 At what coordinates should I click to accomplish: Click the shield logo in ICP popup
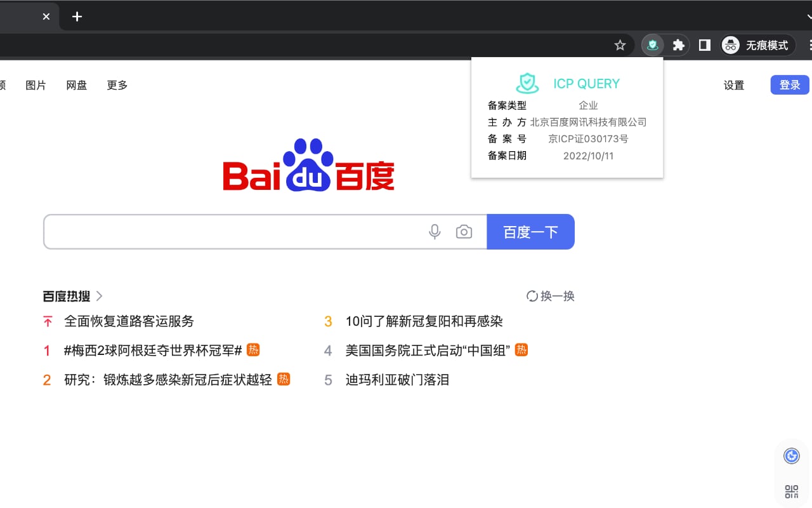527,83
